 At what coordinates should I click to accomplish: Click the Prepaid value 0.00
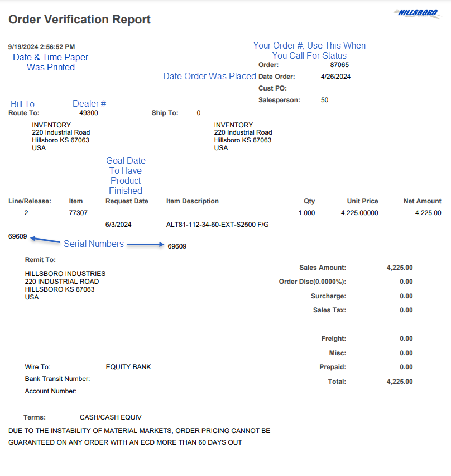coord(406,367)
